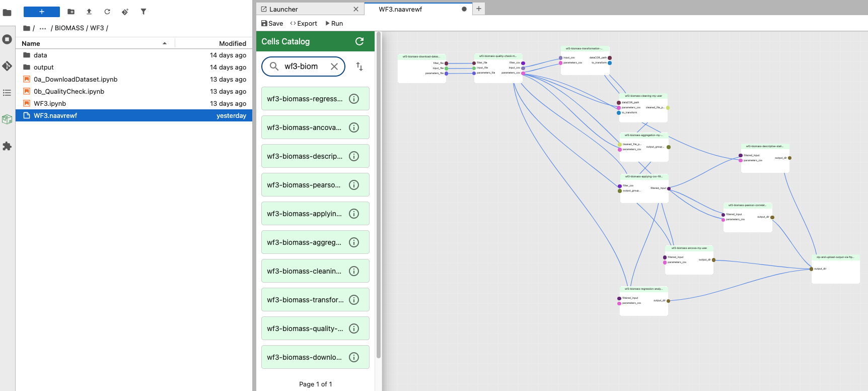Click the upload files icon

click(89, 12)
